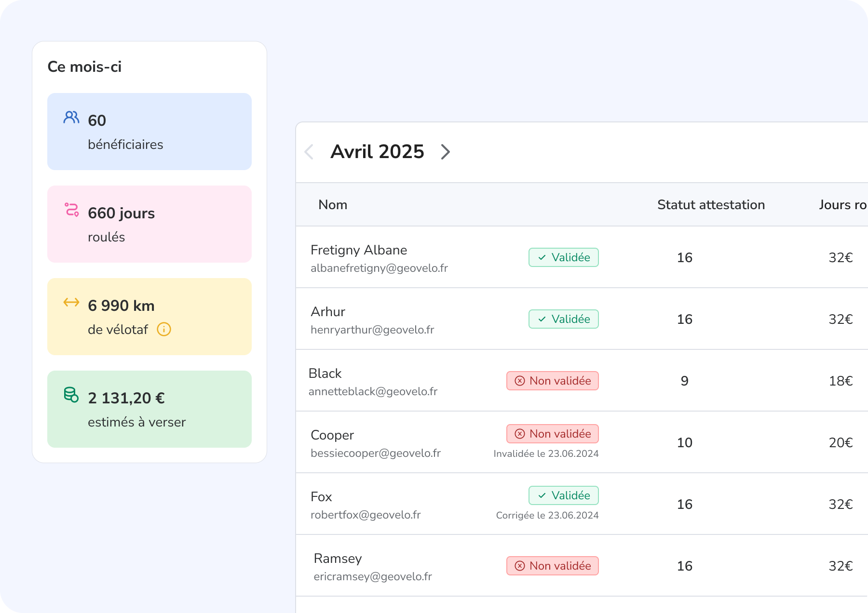Go to the next month after Avril 2025
This screenshot has width=868, height=613.
coord(446,152)
